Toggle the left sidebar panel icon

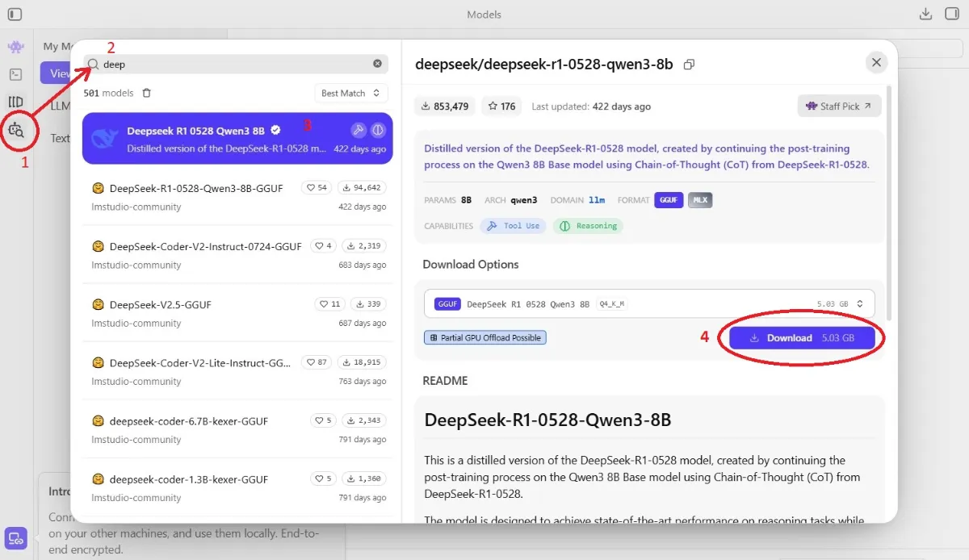tap(15, 15)
